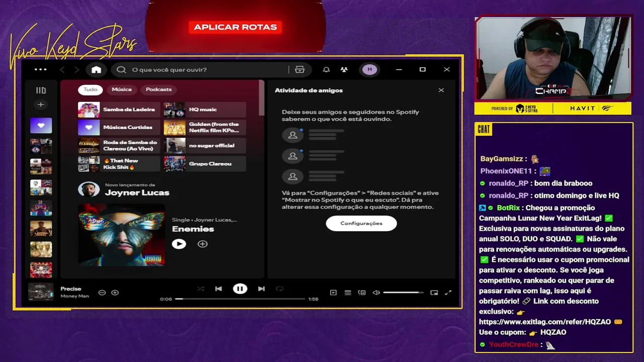Open Joyner Lucas artist link
644x362 pixels.
point(137,193)
